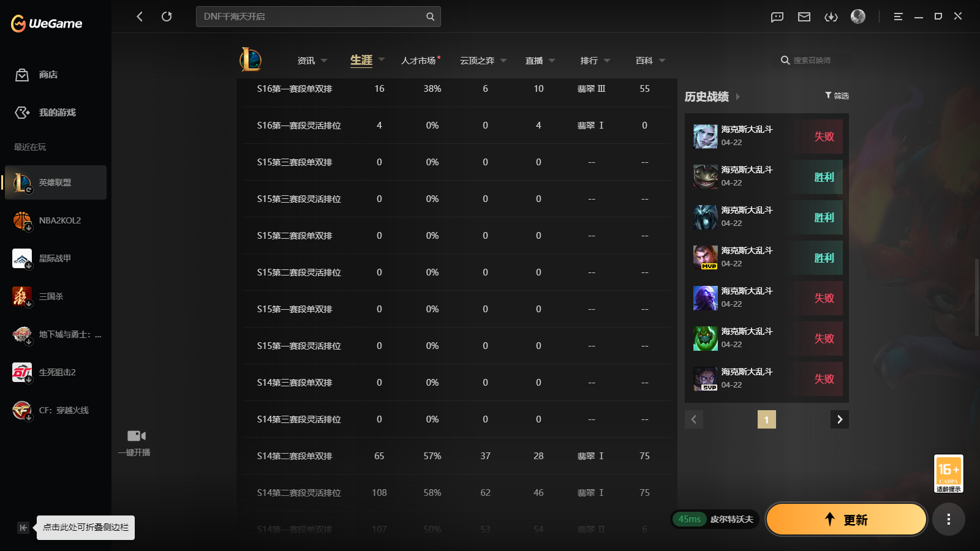This screenshot has height=551, width=980.
Task: Open the download manager icon
Action: pyautogui.click(x=831, y=17)
